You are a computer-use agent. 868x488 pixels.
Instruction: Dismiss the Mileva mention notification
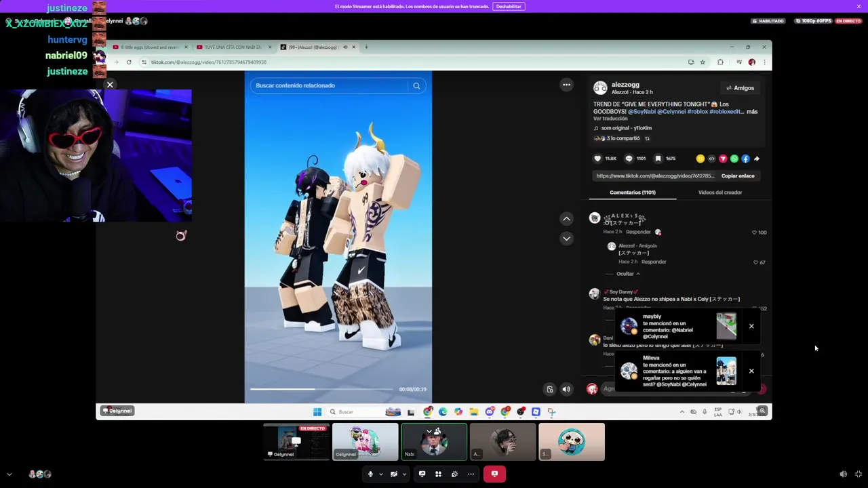tap(751, 371)
